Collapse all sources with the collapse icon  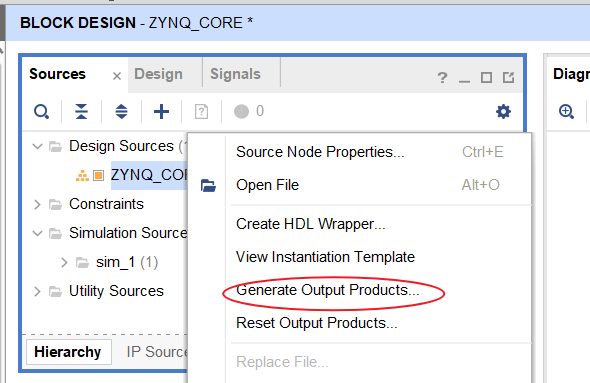pos(81,111)
